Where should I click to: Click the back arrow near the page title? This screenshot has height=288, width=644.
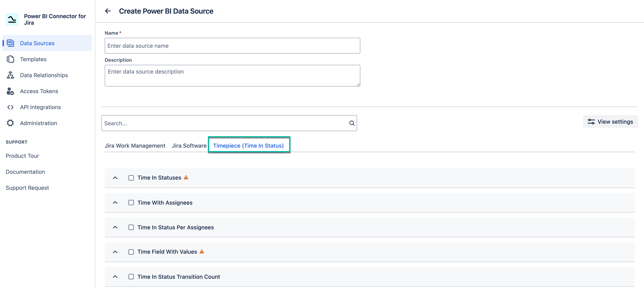[x=108, y=11]
